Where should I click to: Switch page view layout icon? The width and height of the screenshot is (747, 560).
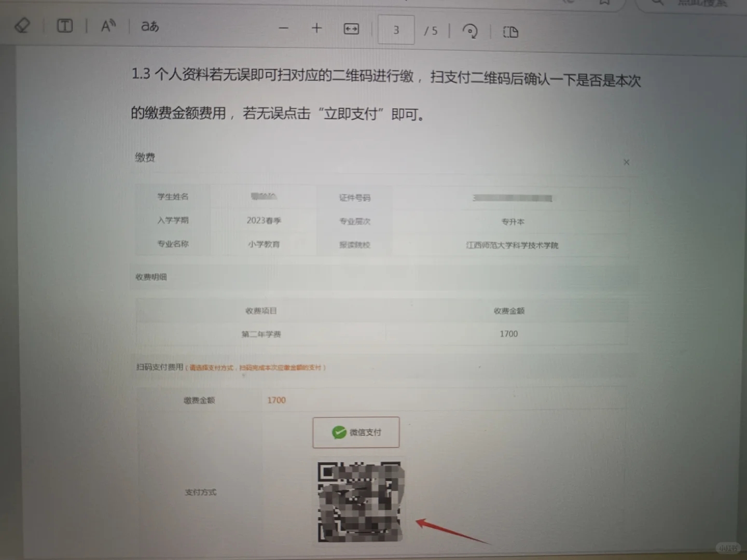(x=510, y=32)
